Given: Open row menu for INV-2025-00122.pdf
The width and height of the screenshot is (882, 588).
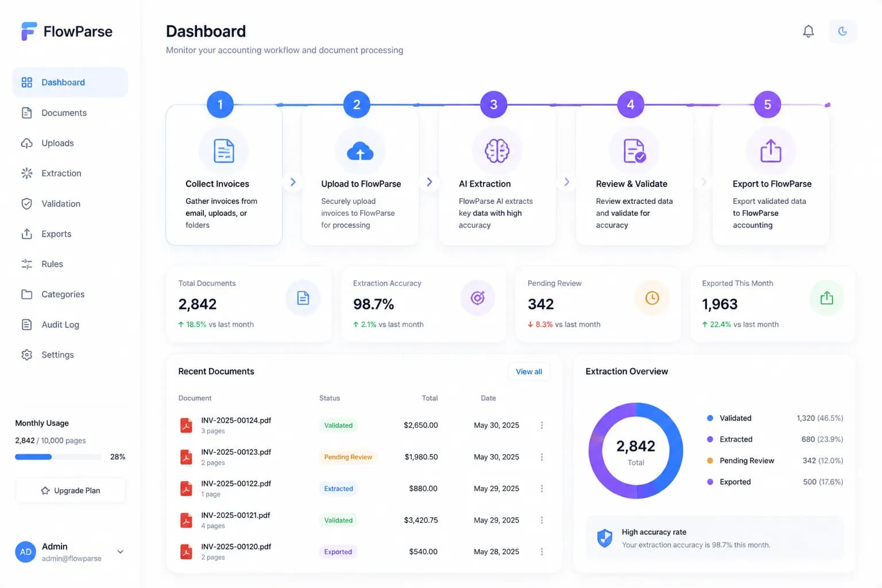Looking at the screenshot, I should [x=541, y=489].
